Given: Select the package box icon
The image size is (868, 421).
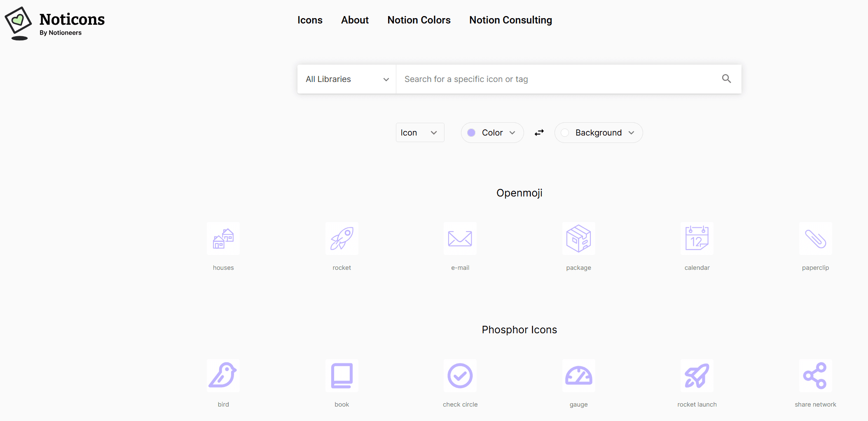Looking at the screenshot, I should pyautogui.click(x=579, y=239).
